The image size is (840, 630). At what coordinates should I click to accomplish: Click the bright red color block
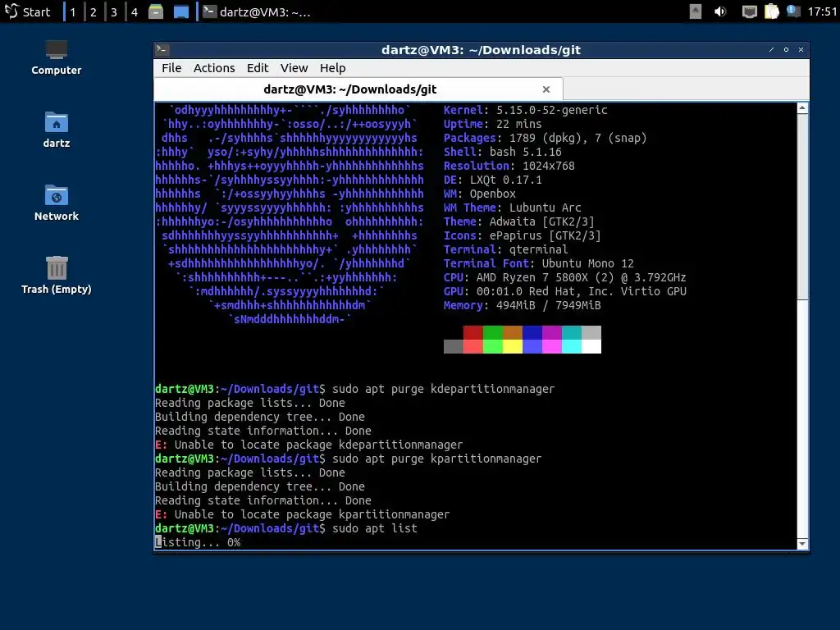pos(473,347)
